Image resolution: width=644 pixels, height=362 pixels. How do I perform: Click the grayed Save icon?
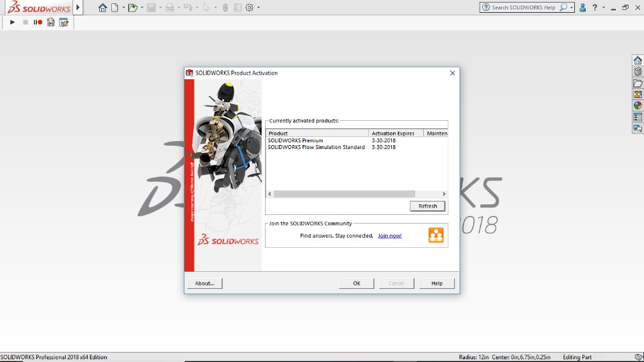(x=151, y=7)
